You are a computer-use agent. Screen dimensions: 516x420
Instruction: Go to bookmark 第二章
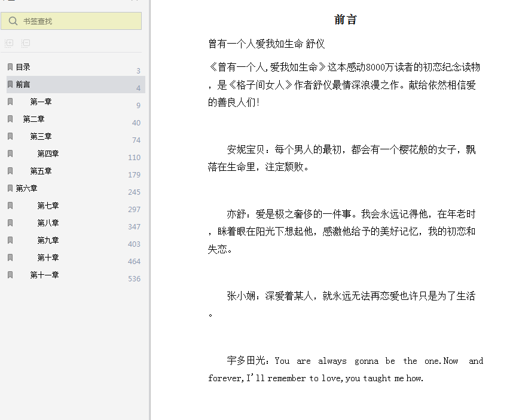coord(33,119)
